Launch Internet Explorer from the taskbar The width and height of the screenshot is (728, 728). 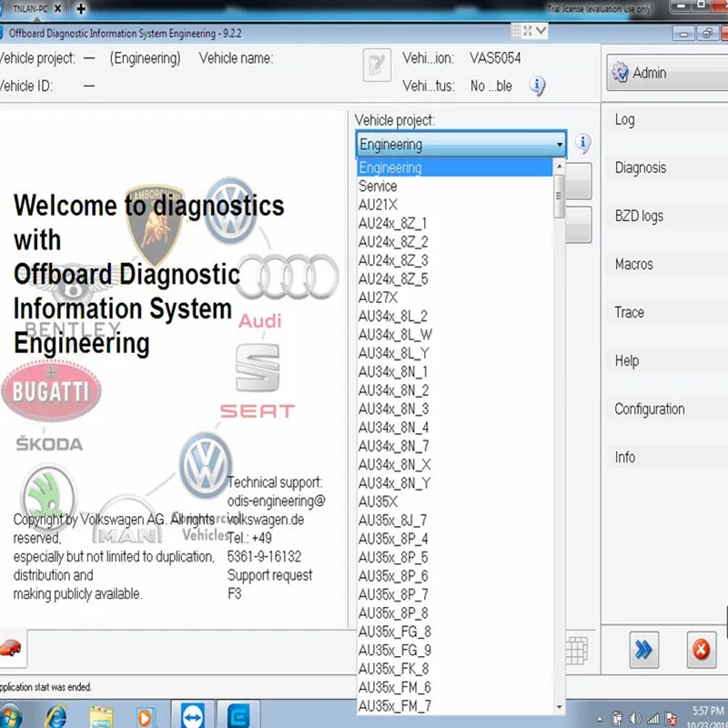[x=56, y=716]
